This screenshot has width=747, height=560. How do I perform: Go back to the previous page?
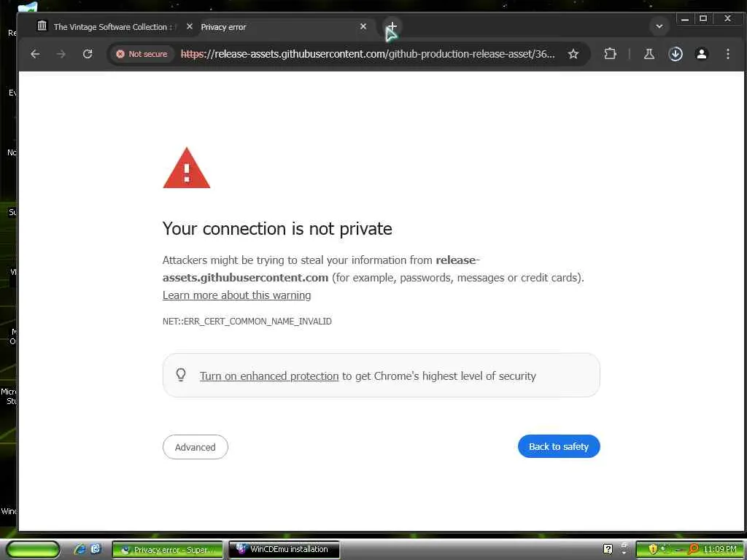(x=35, y=54)
